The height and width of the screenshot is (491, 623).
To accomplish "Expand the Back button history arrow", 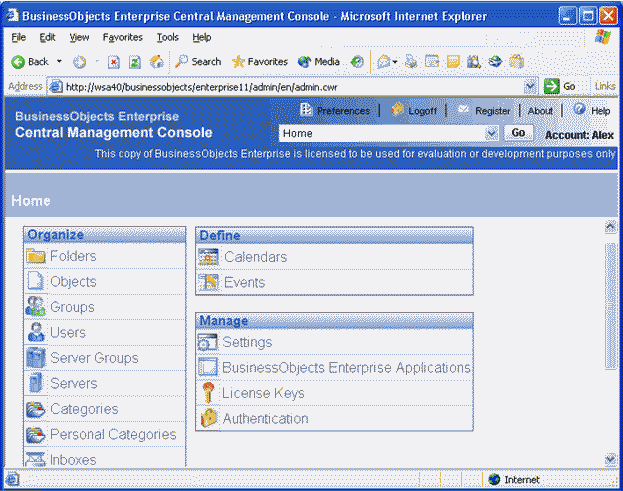I will click(59, 62).
